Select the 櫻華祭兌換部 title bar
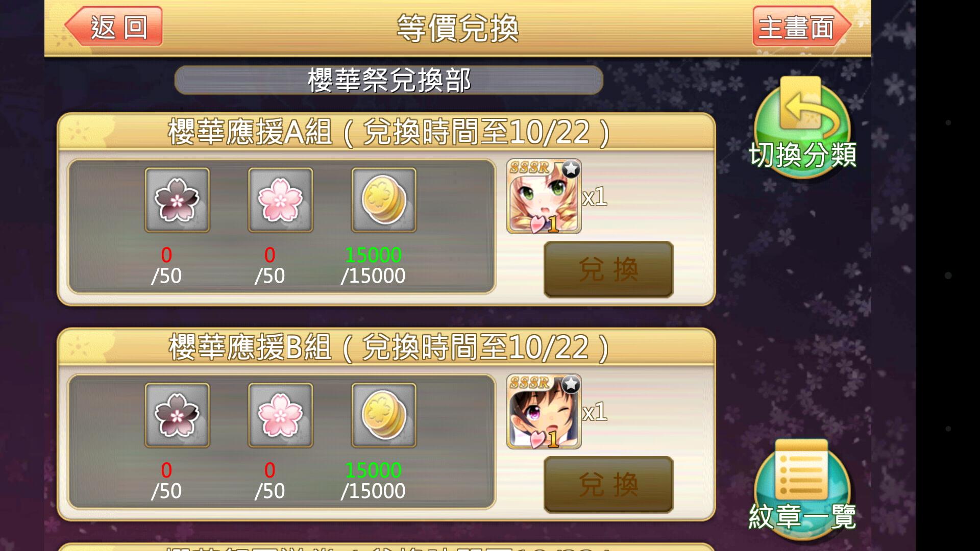 click(x=389, y=80)
